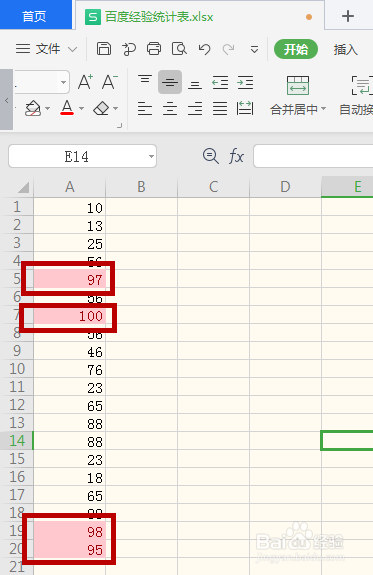Open Print Preview icon
The image size is (373, 575).
[x=179, y=49]
